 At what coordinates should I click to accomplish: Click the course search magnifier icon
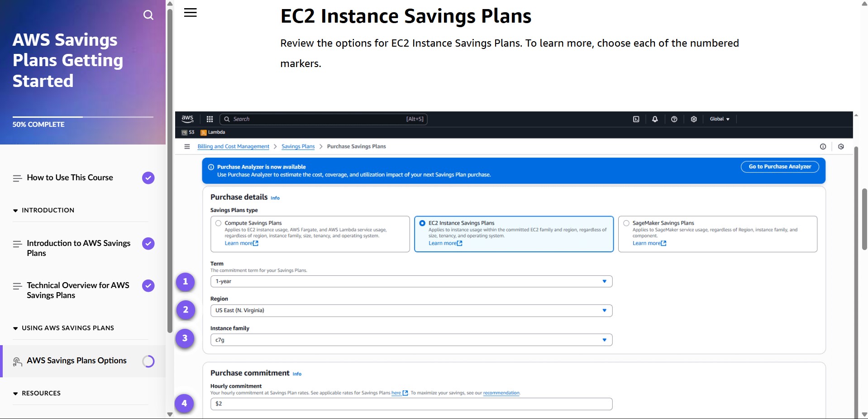(x=148, y=15)
